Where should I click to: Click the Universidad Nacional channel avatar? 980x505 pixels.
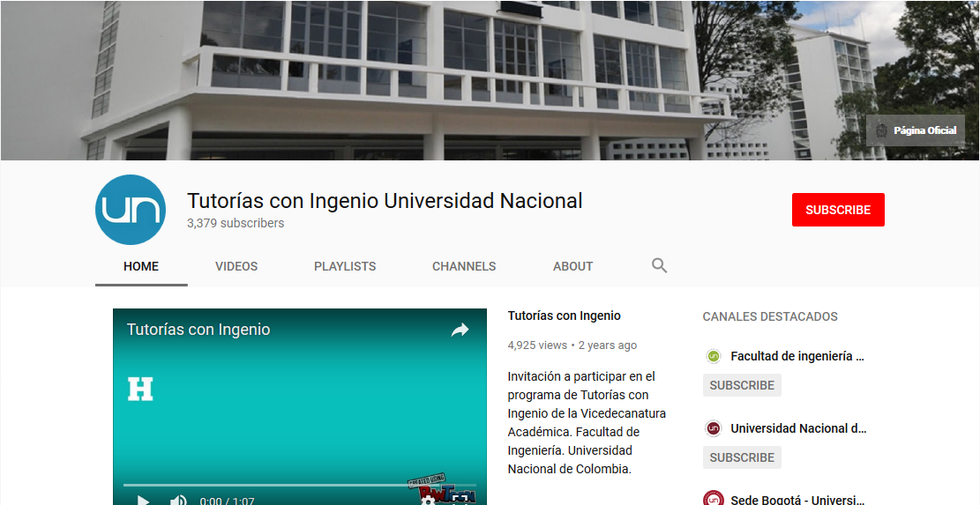coord(713,429)
